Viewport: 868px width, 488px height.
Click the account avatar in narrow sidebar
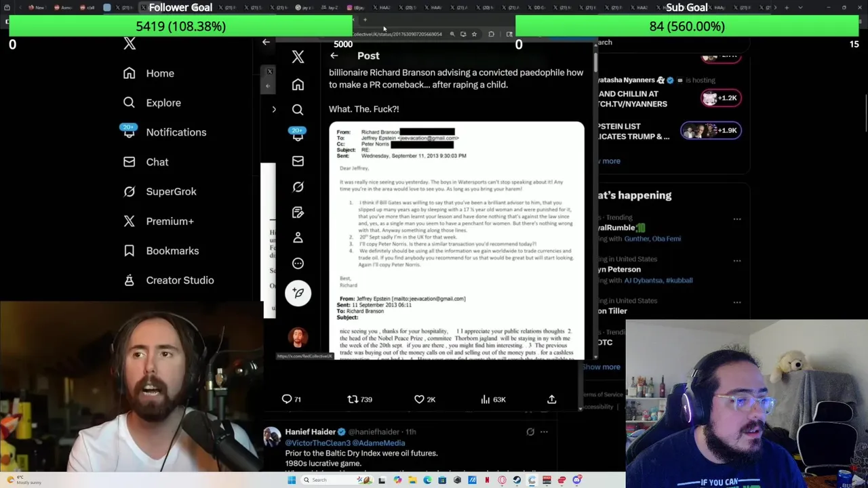(298, 337)
